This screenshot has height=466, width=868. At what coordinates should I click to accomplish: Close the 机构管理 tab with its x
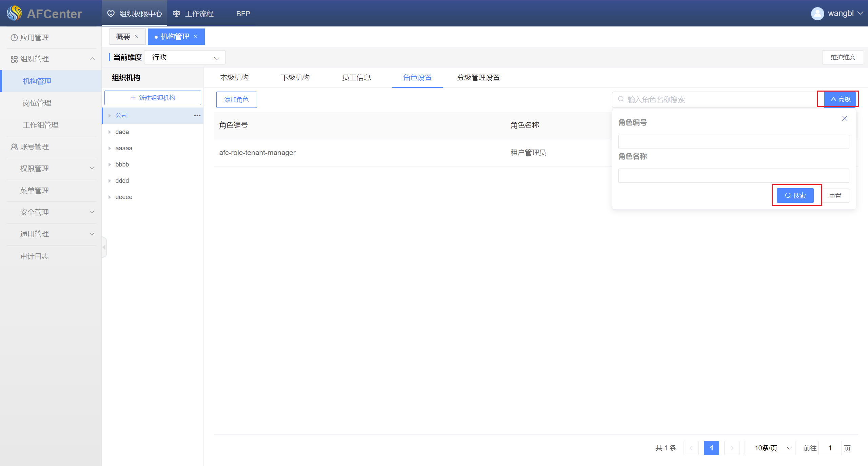[195, 36]
